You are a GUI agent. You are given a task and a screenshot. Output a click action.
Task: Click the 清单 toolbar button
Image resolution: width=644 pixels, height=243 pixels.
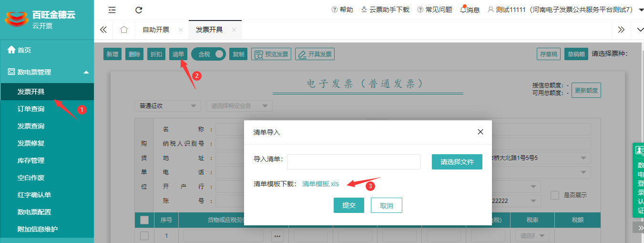[178, 54]
